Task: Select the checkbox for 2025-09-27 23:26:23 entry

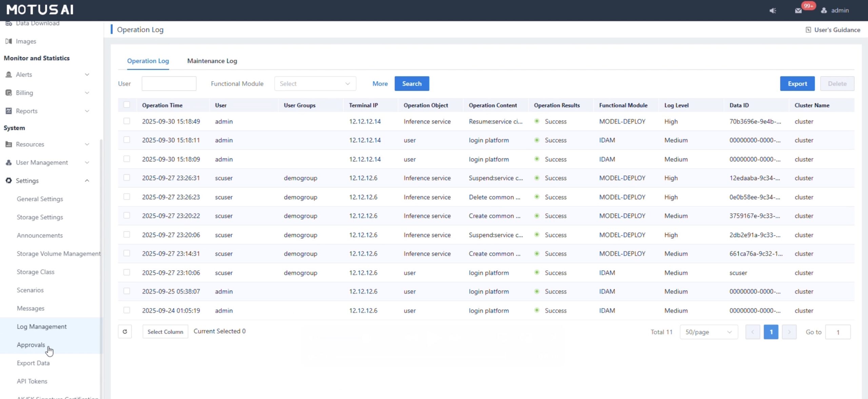Action: tap(126, 197)
